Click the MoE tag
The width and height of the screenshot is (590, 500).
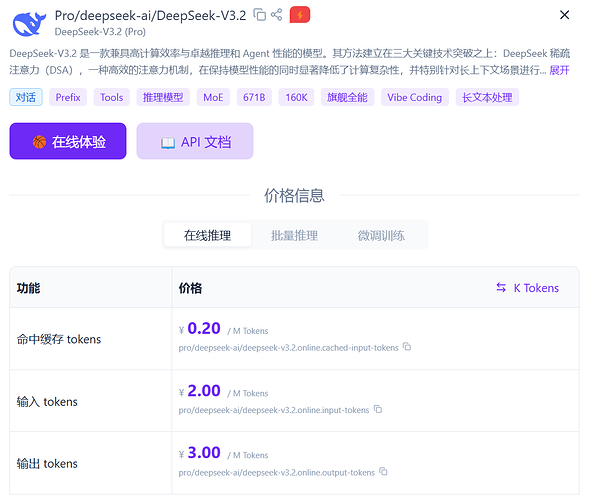(213, 97)
